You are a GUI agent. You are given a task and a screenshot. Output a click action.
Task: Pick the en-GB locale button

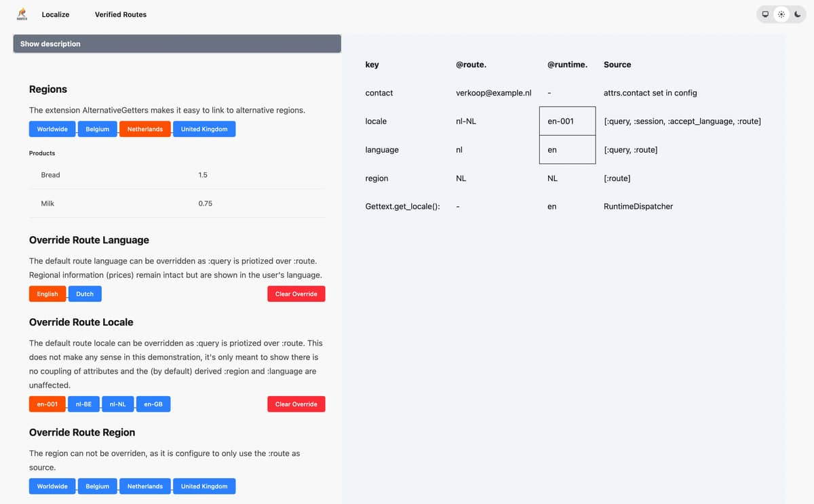pyautogui.click(x=153, y=404)
